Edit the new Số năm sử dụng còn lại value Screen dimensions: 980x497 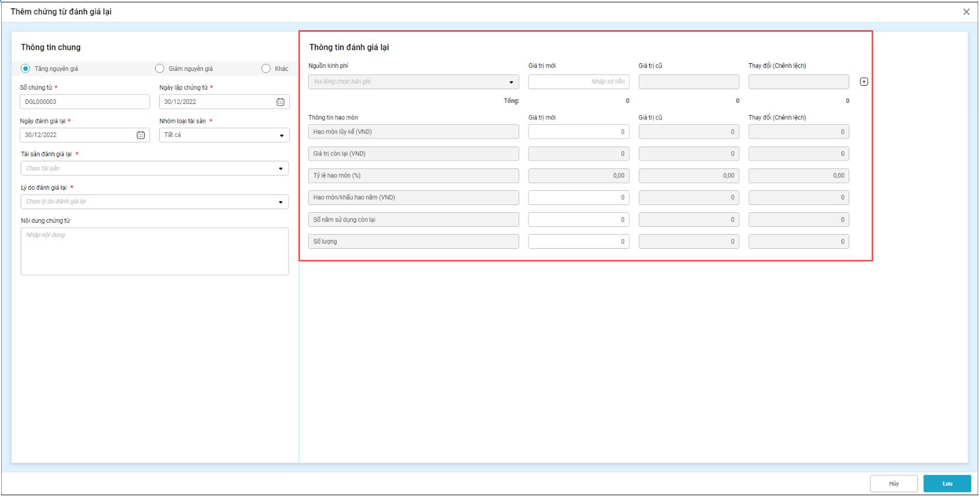[579, 220]
